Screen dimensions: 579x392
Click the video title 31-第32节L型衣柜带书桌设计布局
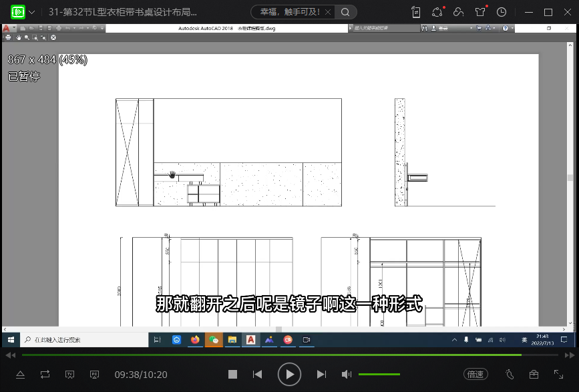point(123,12)
